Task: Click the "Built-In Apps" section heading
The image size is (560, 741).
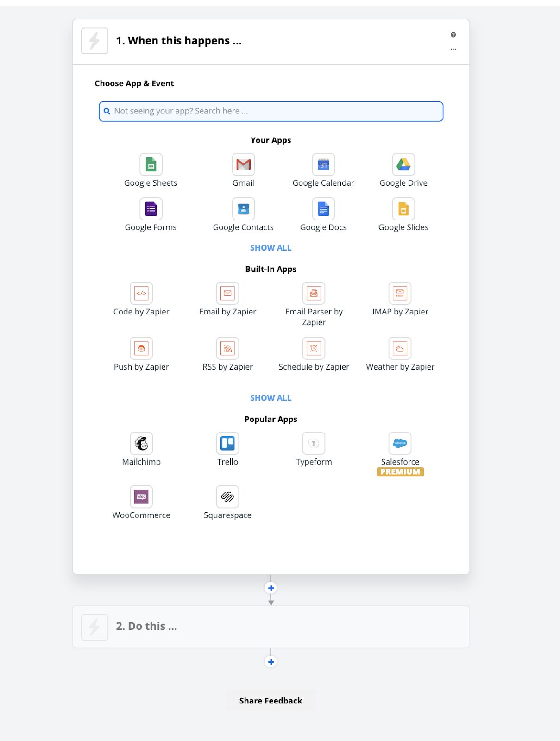Action: point(271,269)
